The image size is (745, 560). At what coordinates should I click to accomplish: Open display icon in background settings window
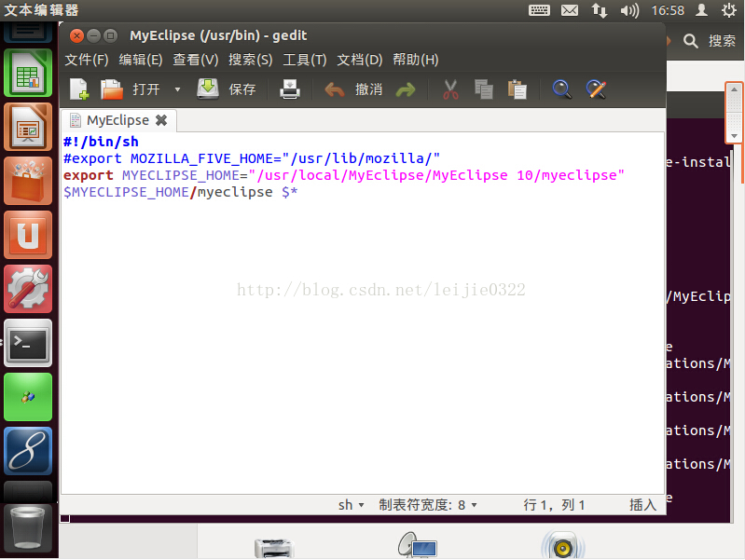coord(417,545)
